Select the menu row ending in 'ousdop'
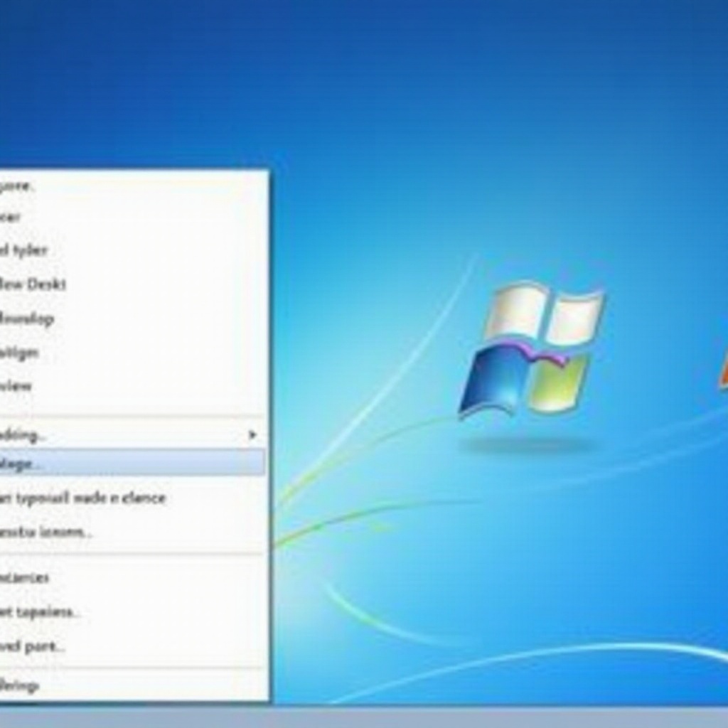 (x=132, y=319)
